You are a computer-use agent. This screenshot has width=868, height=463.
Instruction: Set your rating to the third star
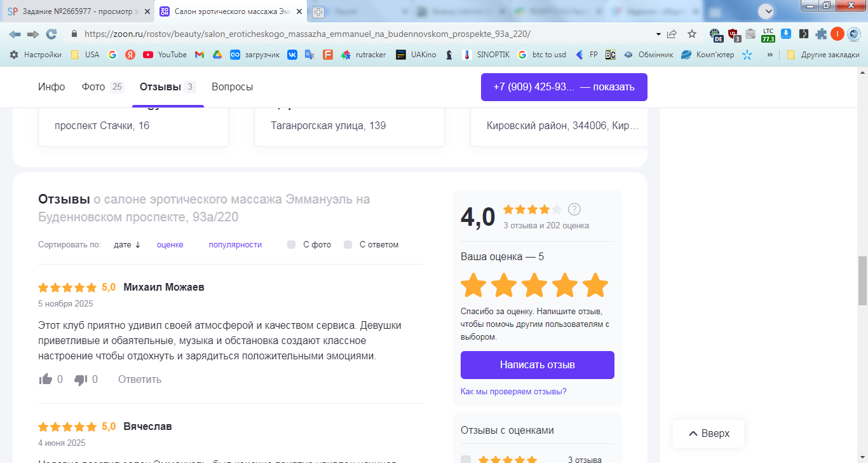pos(534,285)
